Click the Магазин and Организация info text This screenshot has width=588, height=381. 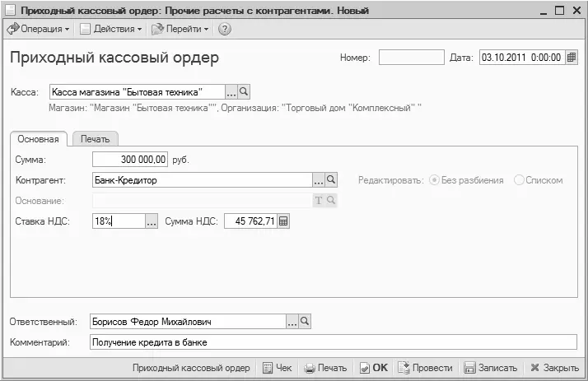click(236, 108)
